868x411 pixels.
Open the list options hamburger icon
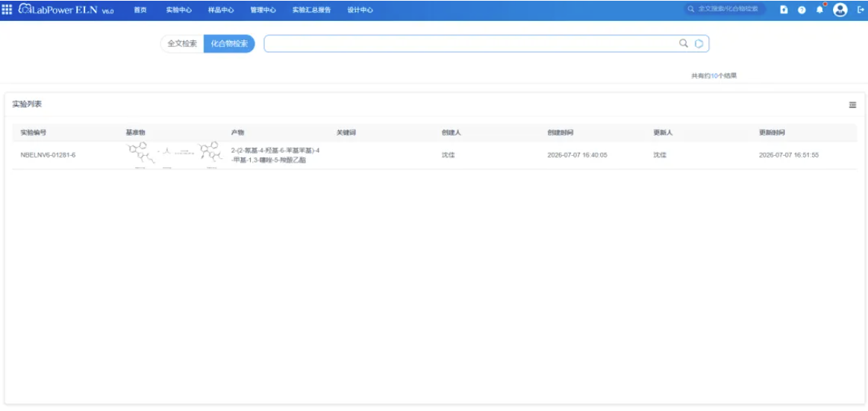(x=852, y=104)
